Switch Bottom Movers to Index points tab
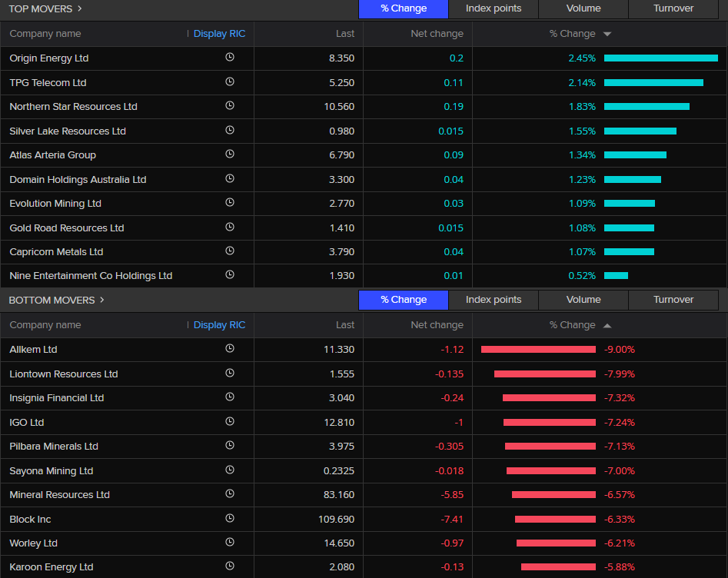The width and height of the screenshot is (728, 578). pyautogui.click(x=494, y=300)
